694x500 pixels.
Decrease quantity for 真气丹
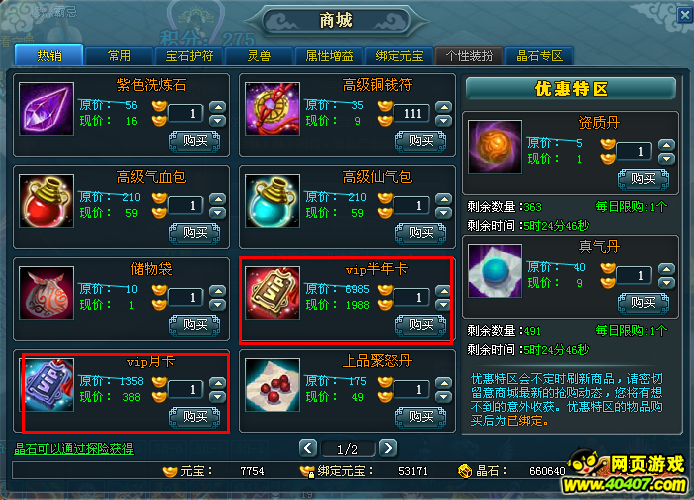666,283
